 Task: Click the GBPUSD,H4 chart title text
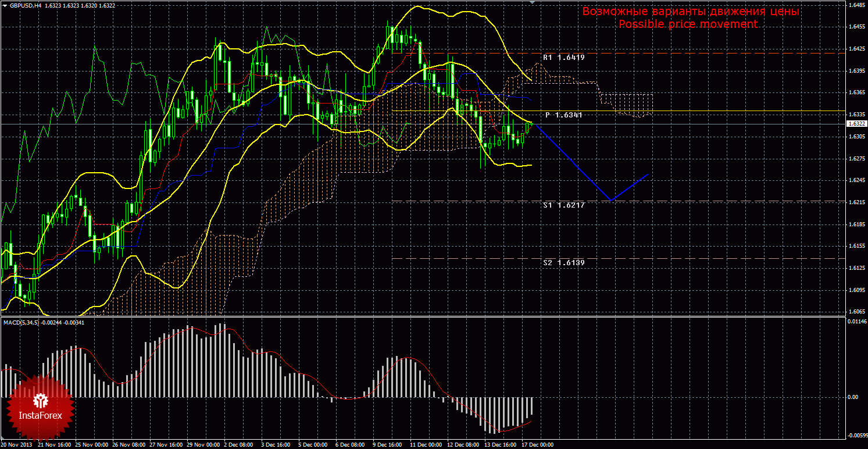click(x=26, y=4)
